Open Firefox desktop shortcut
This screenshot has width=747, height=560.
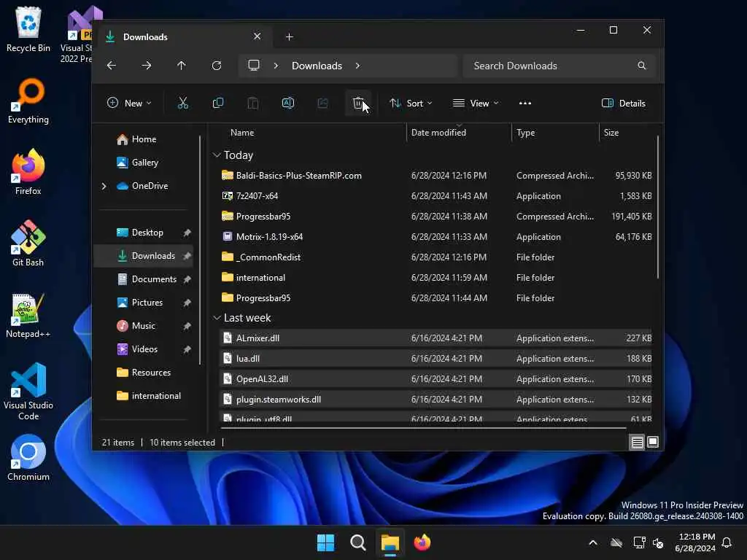click(28, 172)
